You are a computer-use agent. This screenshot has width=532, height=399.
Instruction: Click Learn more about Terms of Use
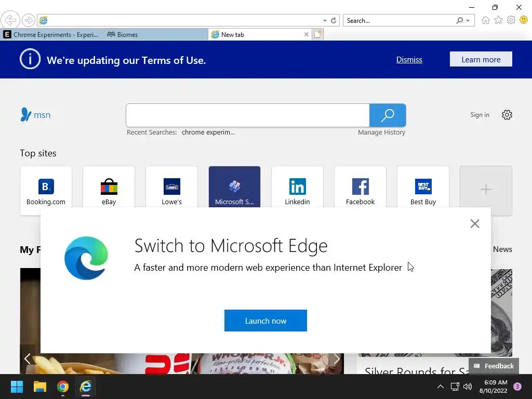[481, 59]
